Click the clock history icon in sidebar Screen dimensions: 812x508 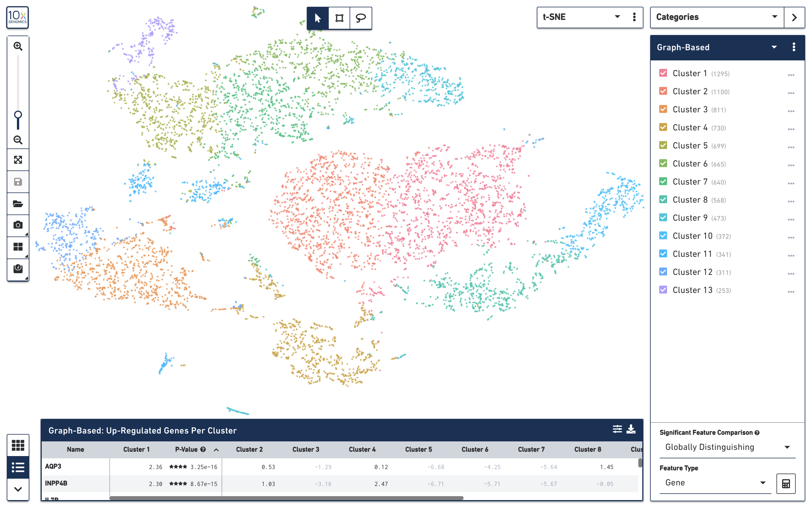pos(18,269)
